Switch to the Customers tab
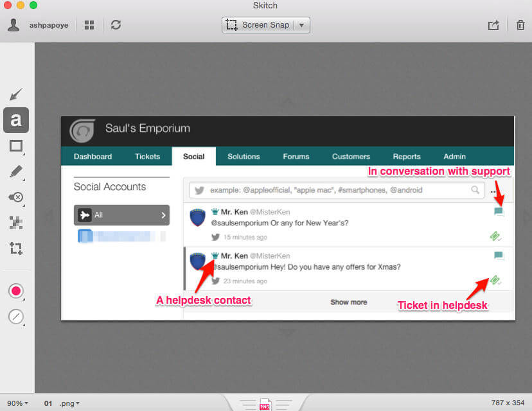Image resolution: width=532 pixels, height=411 pixels. coord(351,156)
